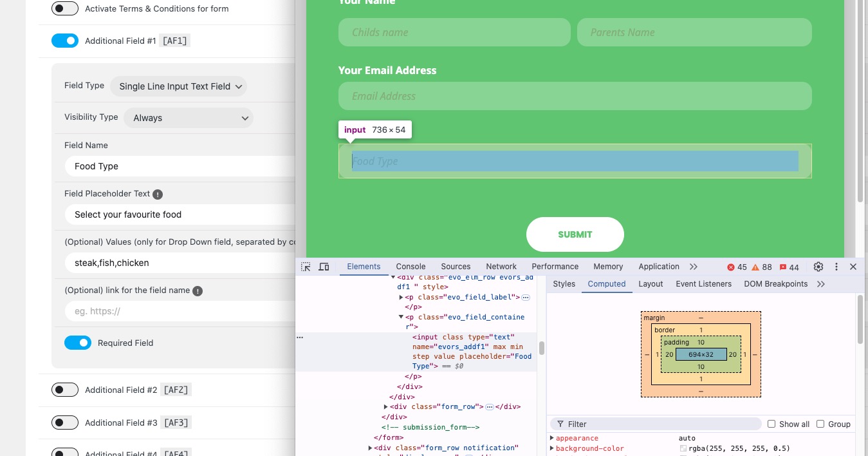Image resolution: width=868 pixels, height=456 pixels.
Task: Click the red errors count 45
Action: point(737,267)
